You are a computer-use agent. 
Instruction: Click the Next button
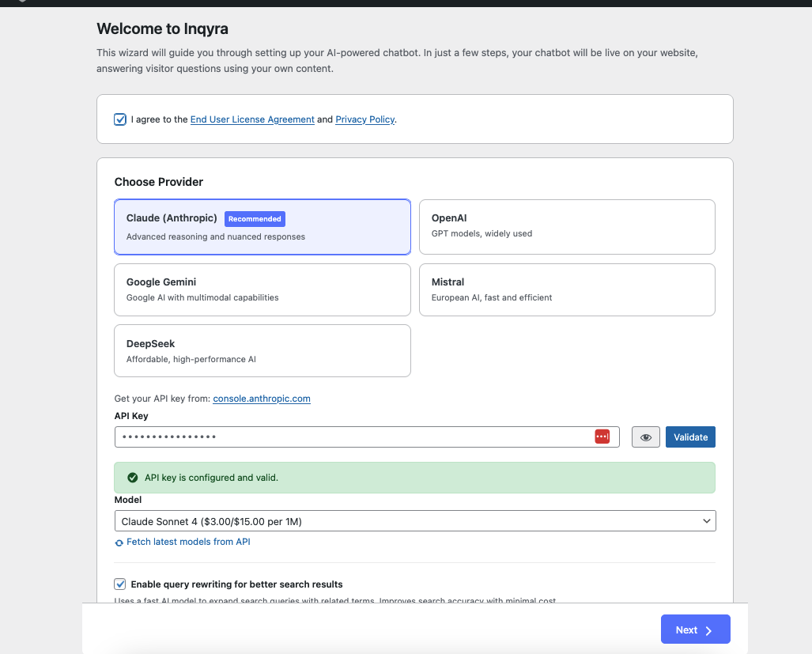click(x=695, y=629)
